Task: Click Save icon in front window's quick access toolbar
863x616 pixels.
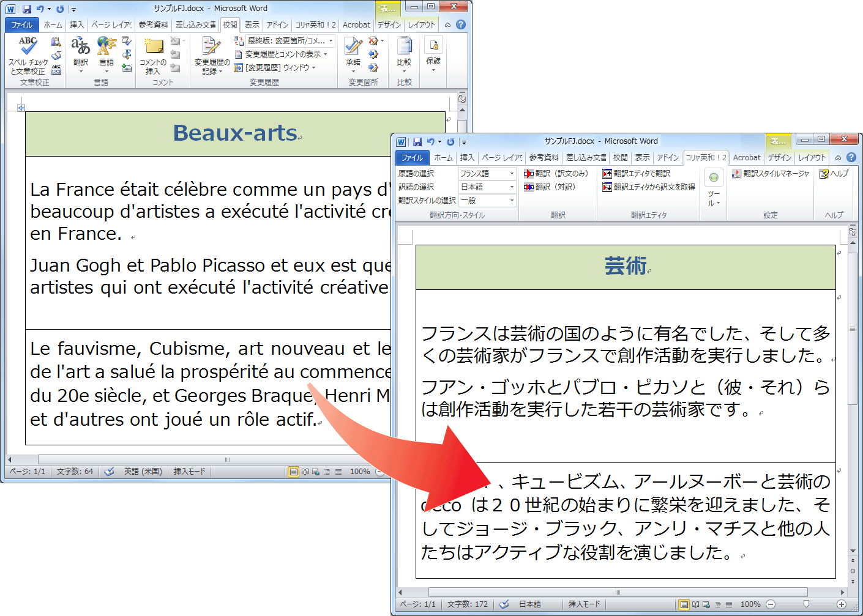Action: [417, 142]
